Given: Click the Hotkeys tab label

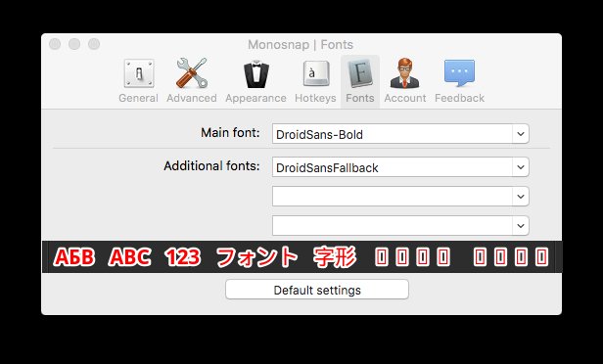Looking at the screenshot, I should point(315,99).
